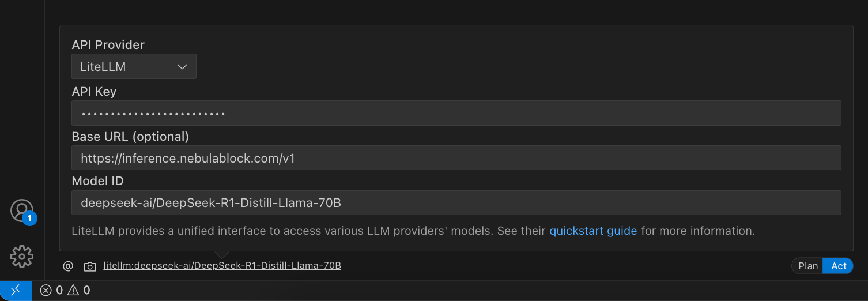Switch to Plan mode
Image resolution: width=868 pixels, height=301 pixels.
pos(808,266)
